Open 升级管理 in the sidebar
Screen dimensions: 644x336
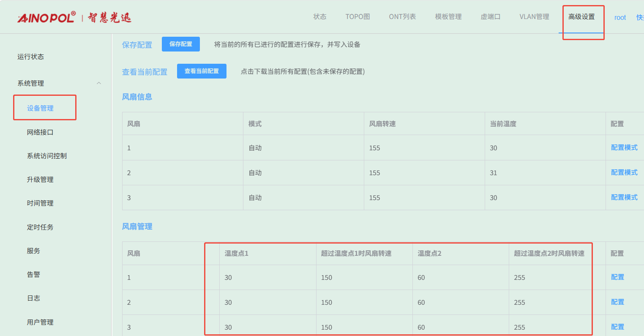(x=40, y=180)
